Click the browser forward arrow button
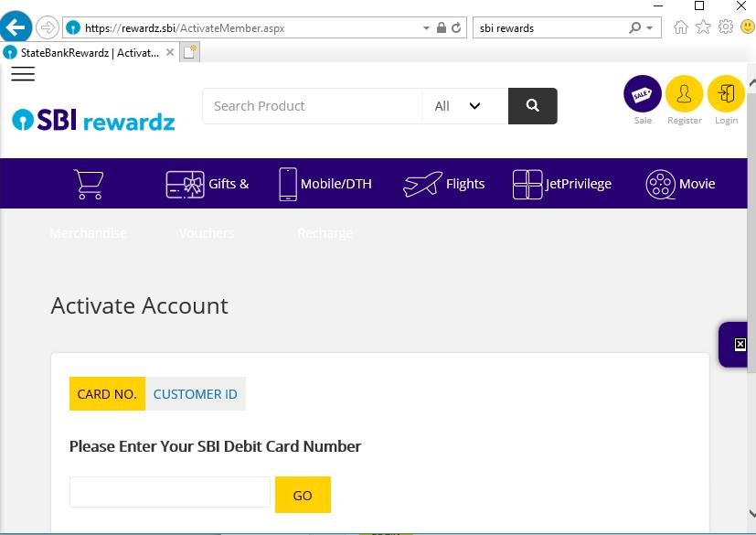This screenshot has width=756, height=535. (48, 27)
